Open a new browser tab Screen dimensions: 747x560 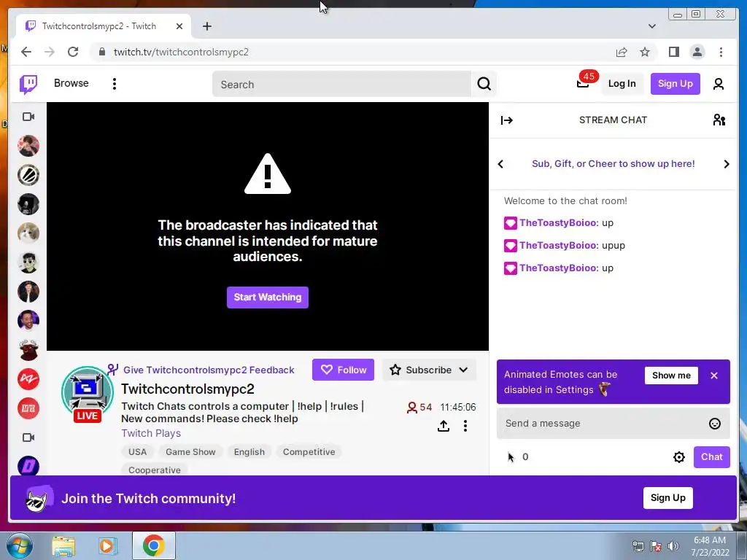point(206,26)
